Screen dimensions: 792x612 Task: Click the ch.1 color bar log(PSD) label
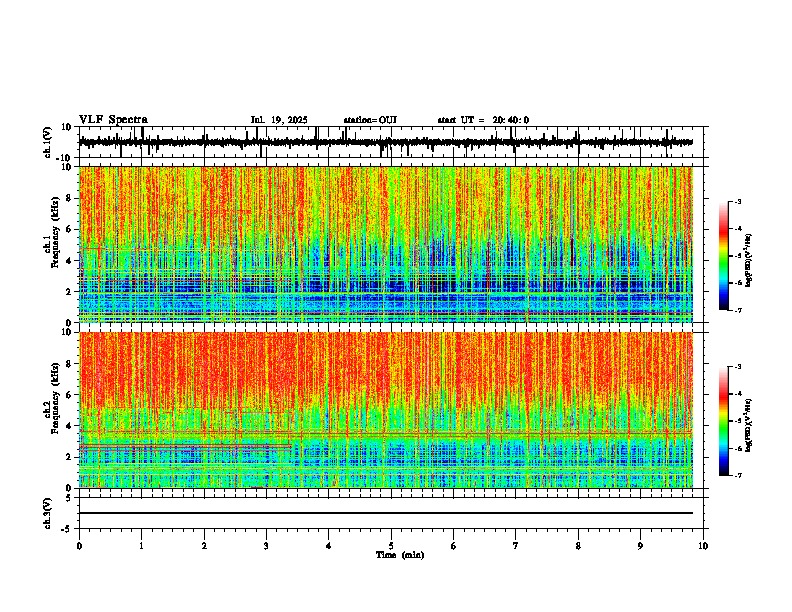coord(749,260)
